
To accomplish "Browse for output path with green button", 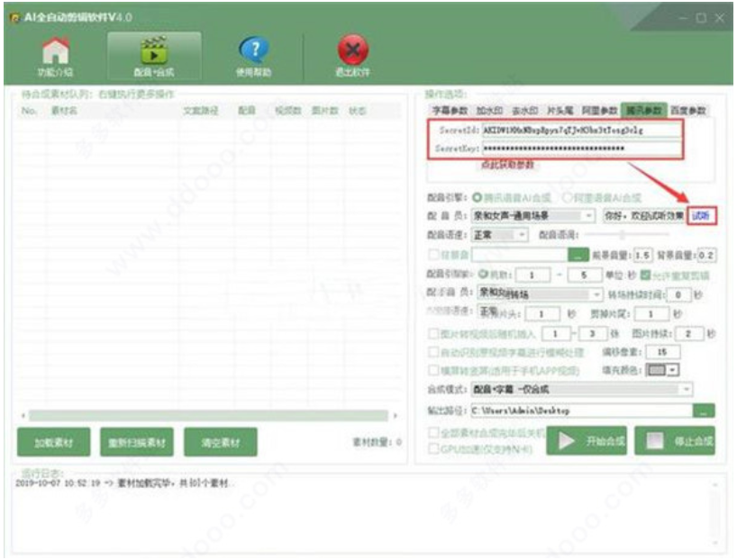I will pos(704,411).
